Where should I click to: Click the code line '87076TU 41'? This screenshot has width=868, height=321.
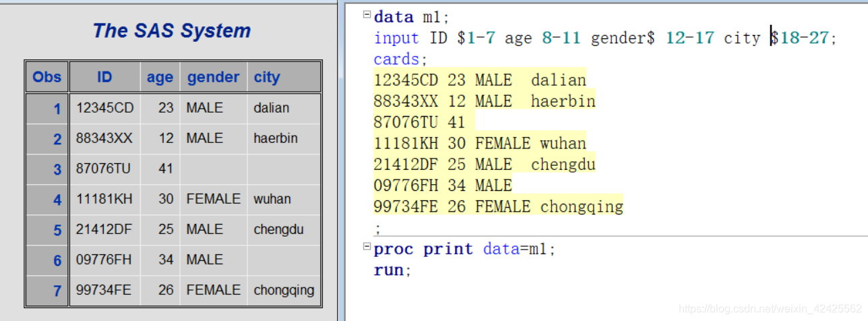coord(419,122)
